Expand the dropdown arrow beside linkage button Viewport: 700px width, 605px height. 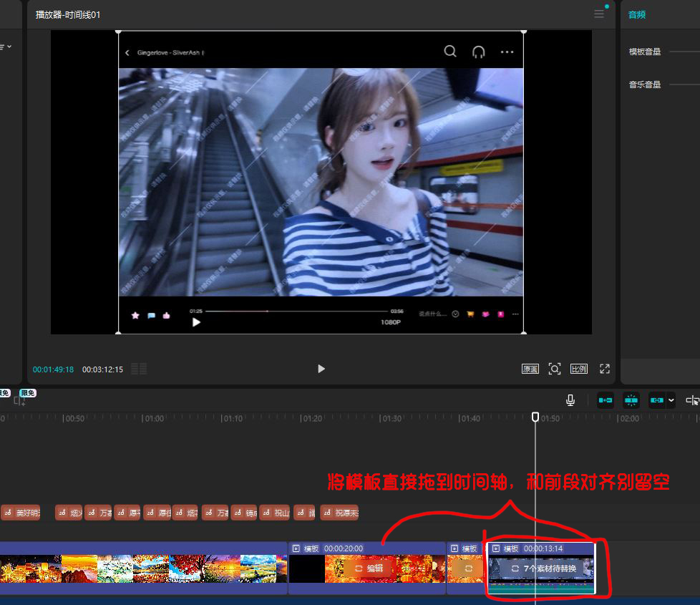[671, 401]
